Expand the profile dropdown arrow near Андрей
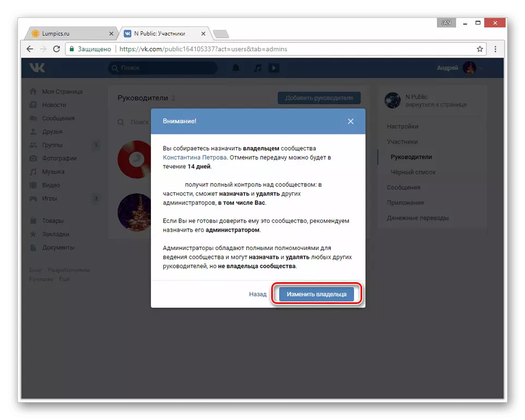Viewport: 525px width, 420px height. pos(481,68)
